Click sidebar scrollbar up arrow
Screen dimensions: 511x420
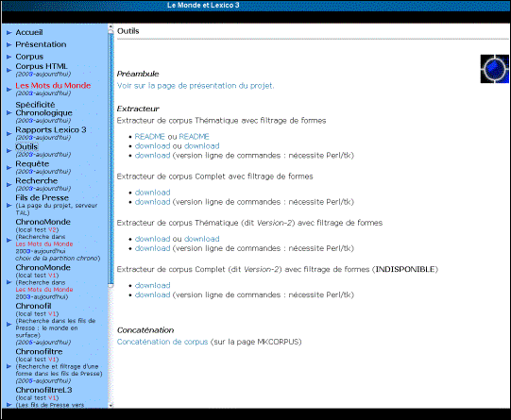click(111, 27)
